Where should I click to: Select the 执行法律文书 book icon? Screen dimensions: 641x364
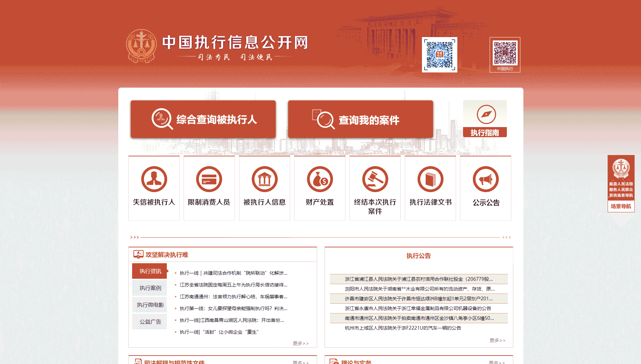pyautogui.click(x=430, y=179)
